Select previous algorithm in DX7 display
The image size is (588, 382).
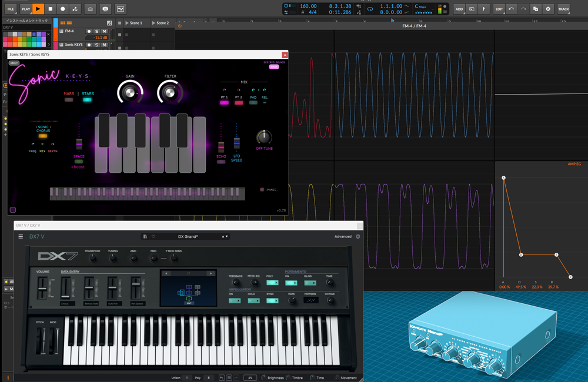166,274
